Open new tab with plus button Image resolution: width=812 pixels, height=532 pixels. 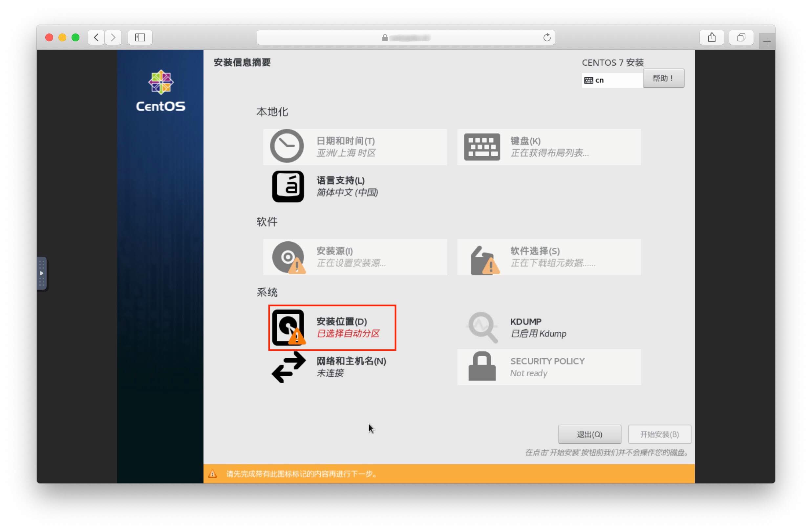pyautogui.click(x=766, y=42)
